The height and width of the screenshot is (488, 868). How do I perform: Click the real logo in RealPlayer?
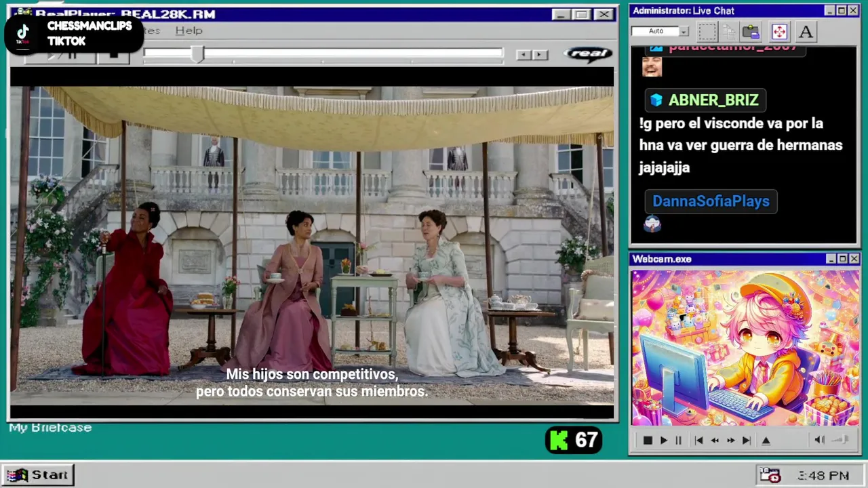click(588, 54)
